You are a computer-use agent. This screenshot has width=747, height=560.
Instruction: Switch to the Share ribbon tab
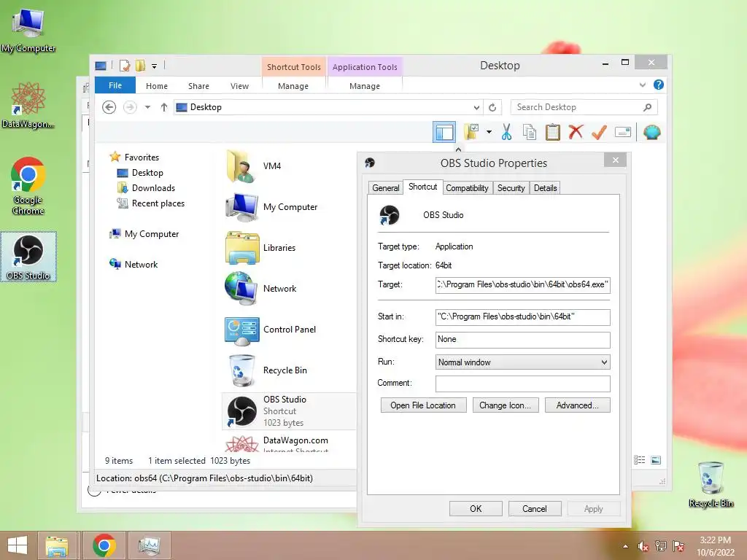pyautogui.click(x=198, y=86)
